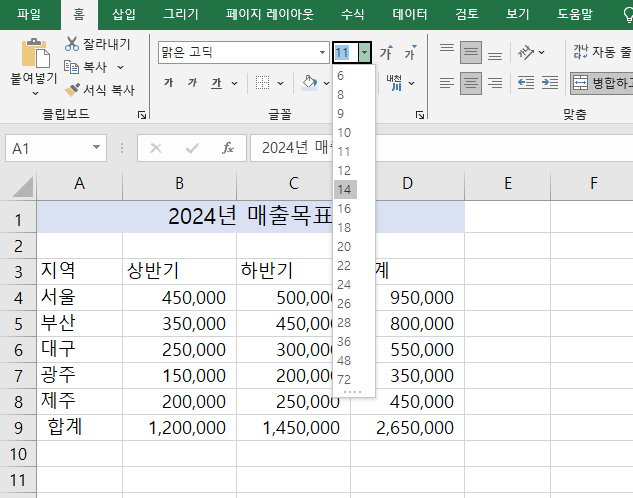633x498 pixels.
Task: Switch to the 검토 (Review) tab
Action: pos(467,15)
